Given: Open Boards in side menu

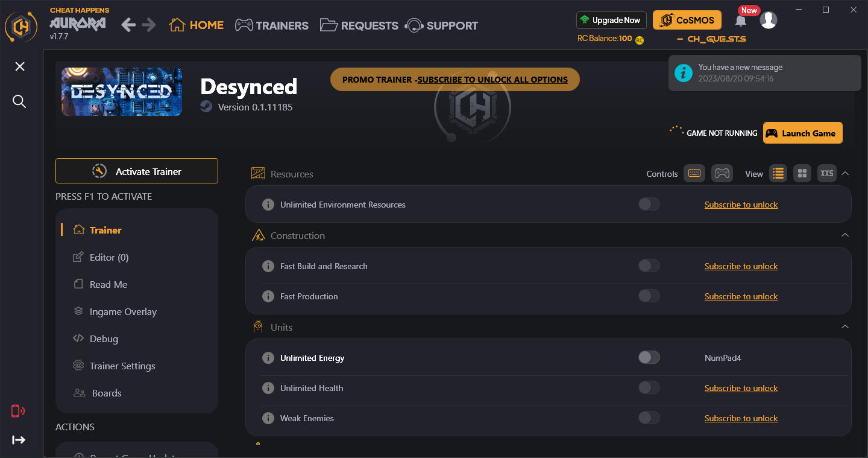Looking at the screenshot, I should pos(97,393).
